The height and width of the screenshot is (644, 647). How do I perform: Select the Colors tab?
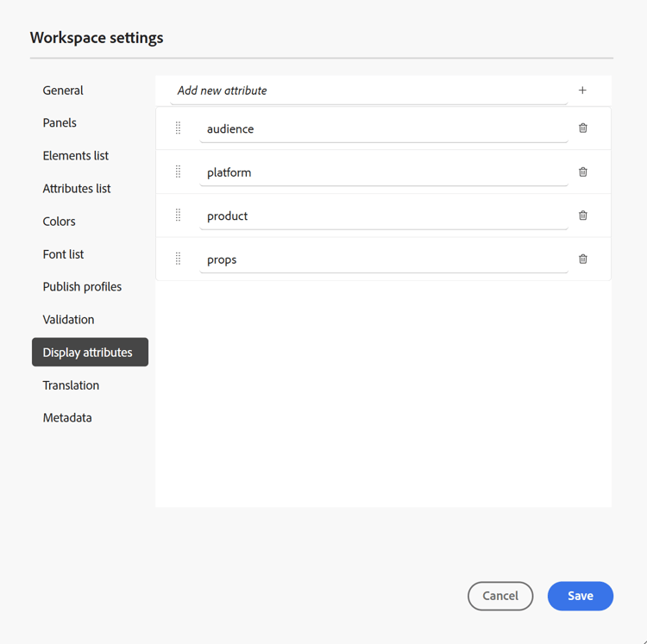tap(59, 222)
